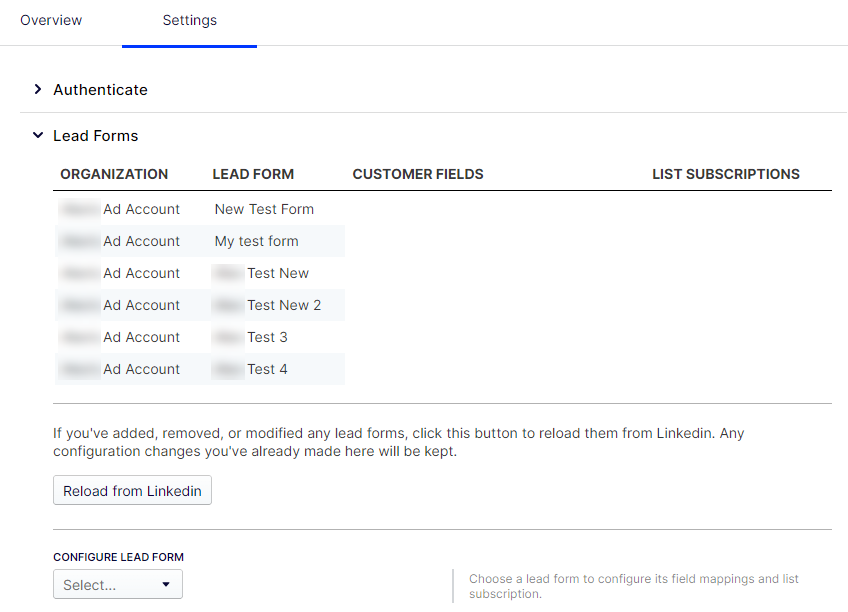Screen dimensions: 848x612
Task: Open the Configure Lead Form dropdown
Action: click(x=117, y=585)
